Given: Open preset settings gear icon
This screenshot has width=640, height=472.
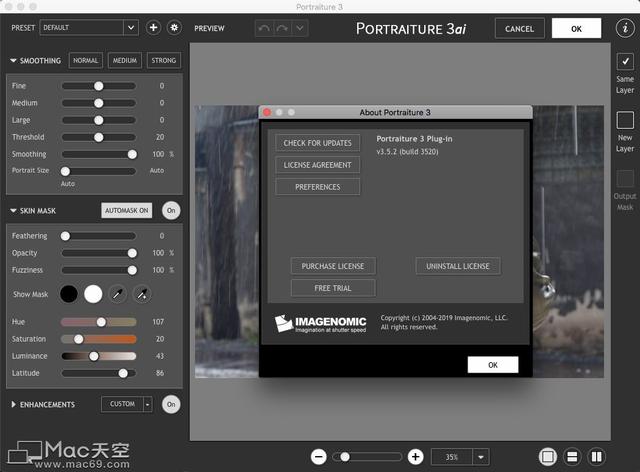Looking at the screenshot, I should click(174, 28).
